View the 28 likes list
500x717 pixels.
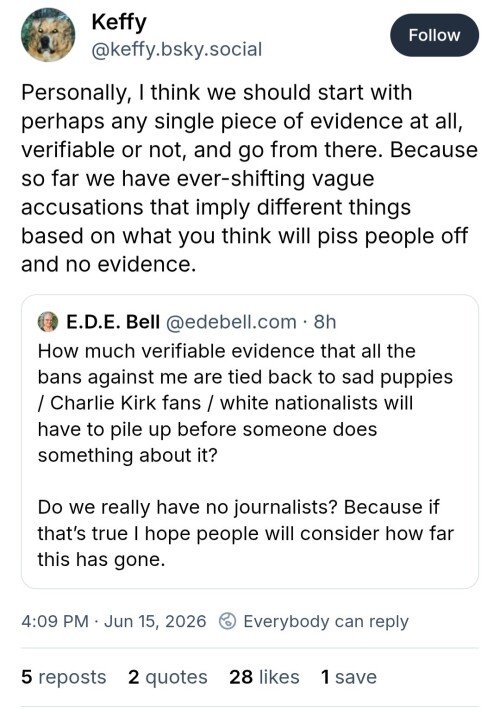(x=264, y=677)
